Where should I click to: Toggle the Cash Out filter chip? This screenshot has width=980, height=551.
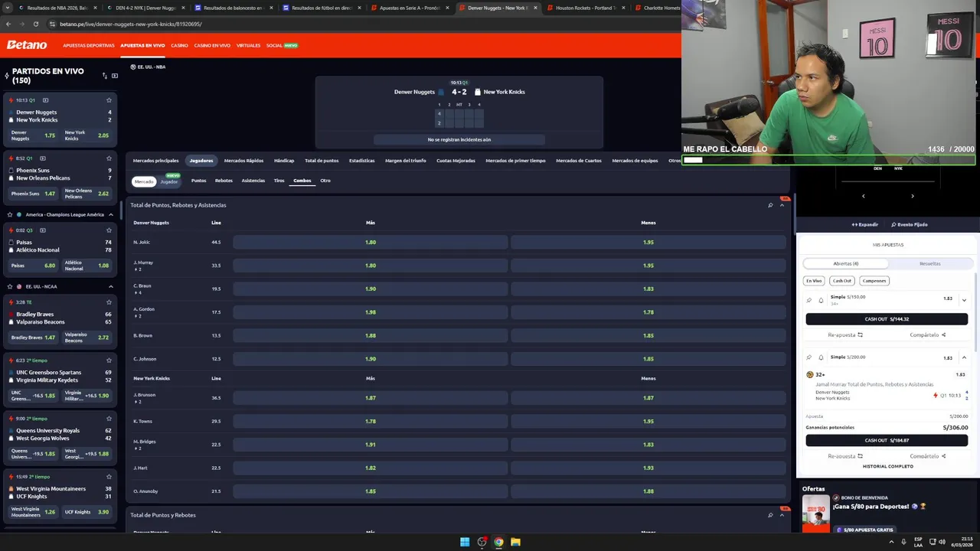click(x=842, y=281)
